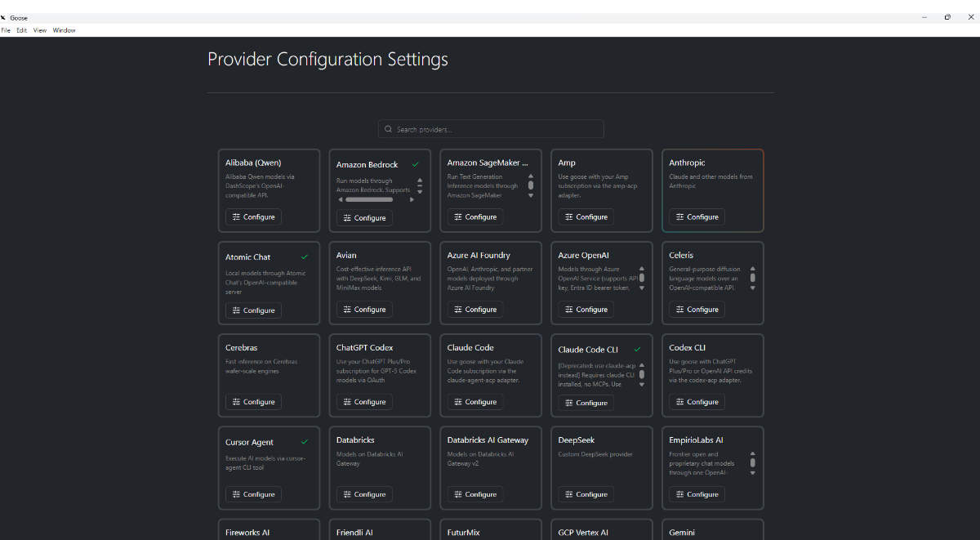This screenshot has height=540, width=980.
Task: Click the 'Fireworks AI' card title
Action: [x=247, y=533]
